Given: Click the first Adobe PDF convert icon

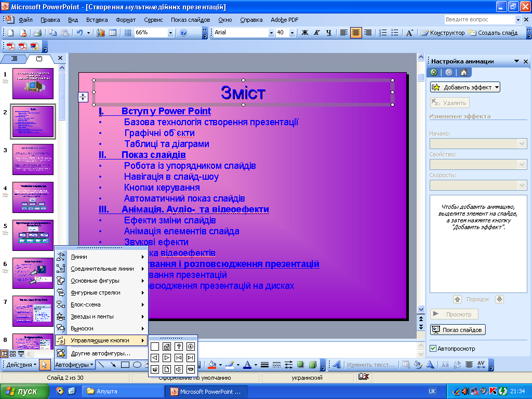Looking at the screenshot, I should pyautogui.click(x=11, y=46).
